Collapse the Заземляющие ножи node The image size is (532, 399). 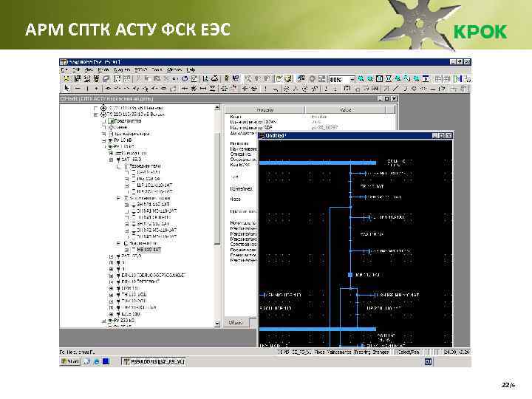pos(118,198)
